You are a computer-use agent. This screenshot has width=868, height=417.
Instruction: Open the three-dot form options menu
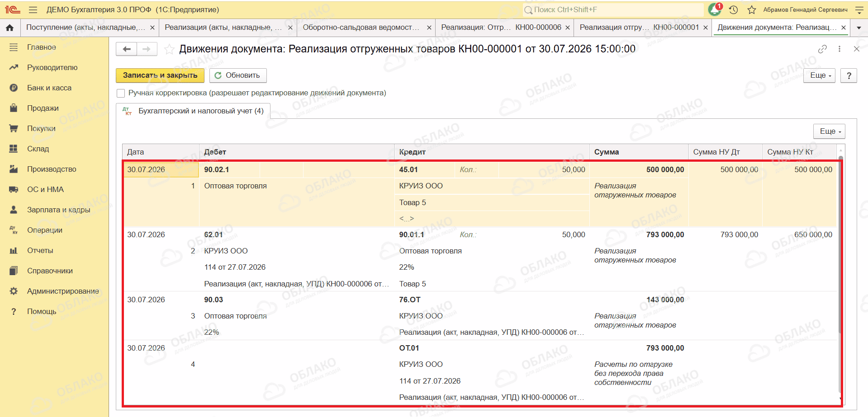(x=840, y=49)
